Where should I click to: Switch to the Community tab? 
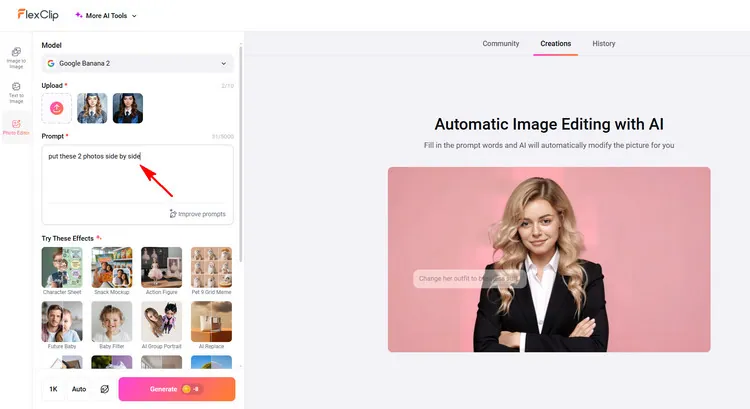pyautogui.click(x=501, y=44)
